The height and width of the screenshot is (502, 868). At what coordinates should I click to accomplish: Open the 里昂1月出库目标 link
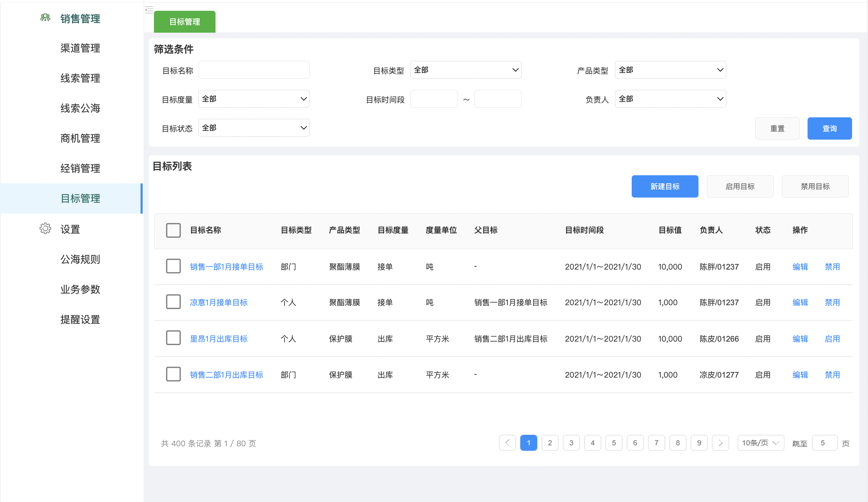[218, 339]
